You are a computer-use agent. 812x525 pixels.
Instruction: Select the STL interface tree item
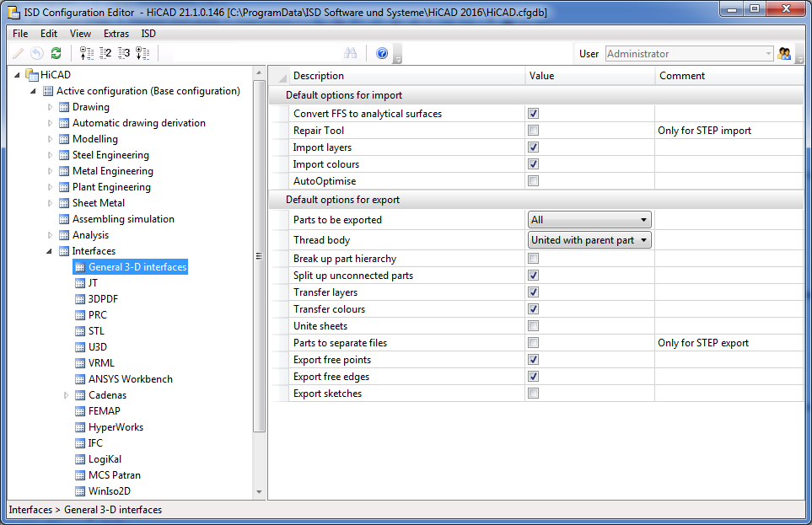96,331
